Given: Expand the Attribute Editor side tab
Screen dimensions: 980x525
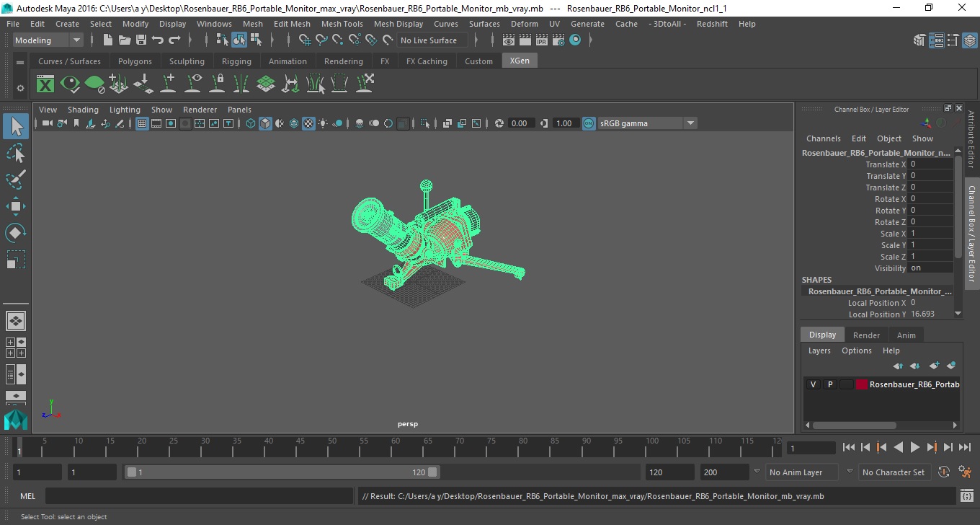Looking at the screenshot, I should 971,139.
